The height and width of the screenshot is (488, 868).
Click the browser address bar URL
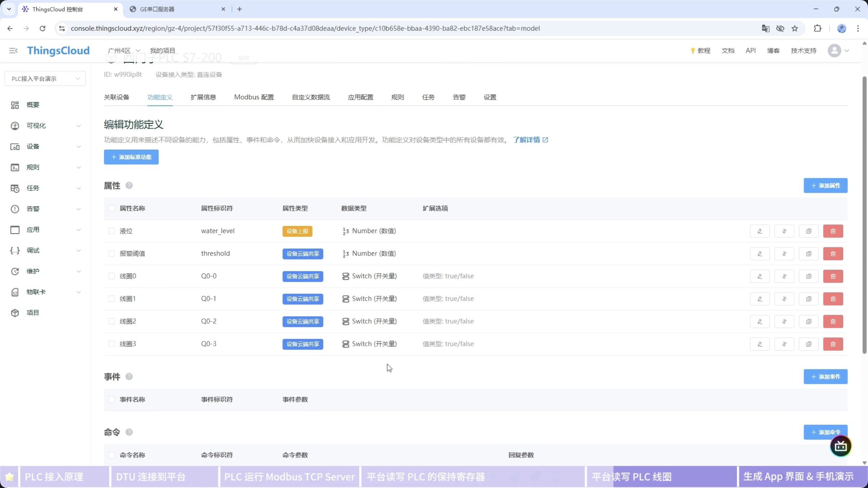tap(304, 28)
